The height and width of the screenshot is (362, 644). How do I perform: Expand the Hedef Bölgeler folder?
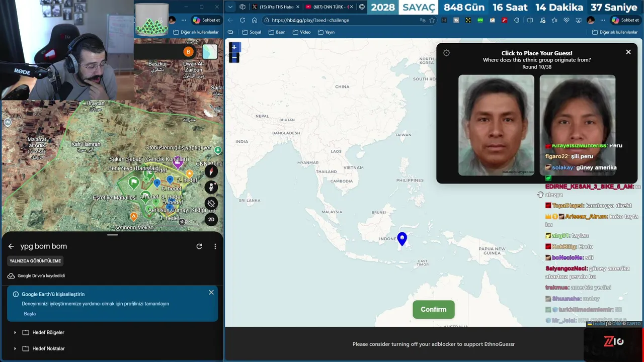[15, 332]
